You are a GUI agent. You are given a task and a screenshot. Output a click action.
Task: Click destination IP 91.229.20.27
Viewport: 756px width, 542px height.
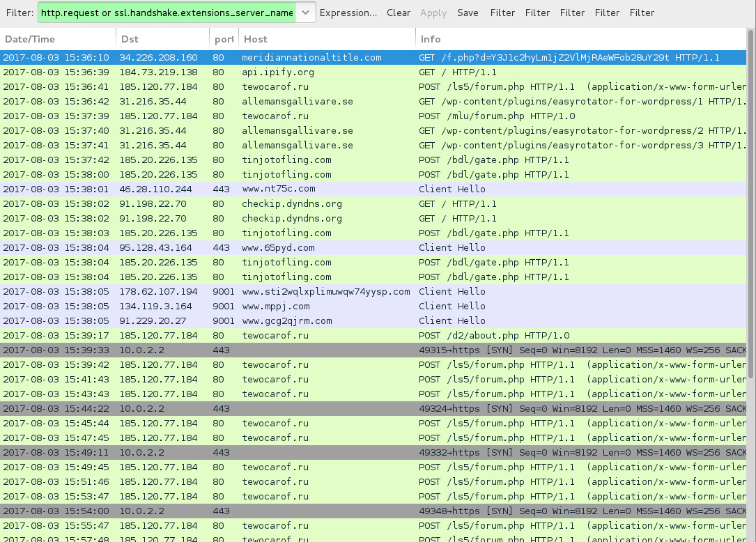153,320
